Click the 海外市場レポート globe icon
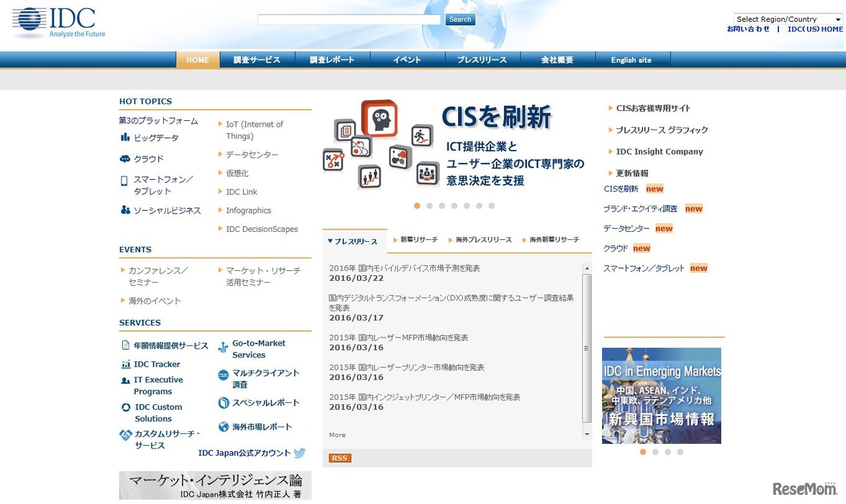The width and height of the screenshot is (846, 504). 223,427
